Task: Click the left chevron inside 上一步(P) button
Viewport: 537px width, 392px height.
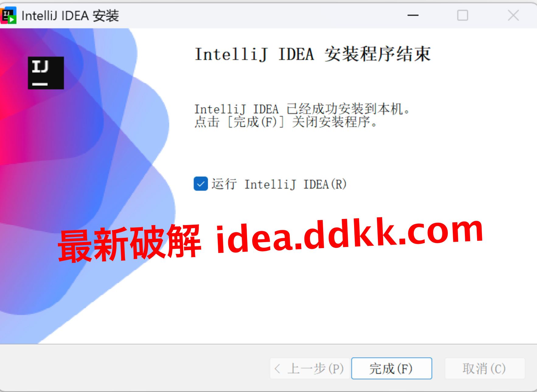Action: 277,369
